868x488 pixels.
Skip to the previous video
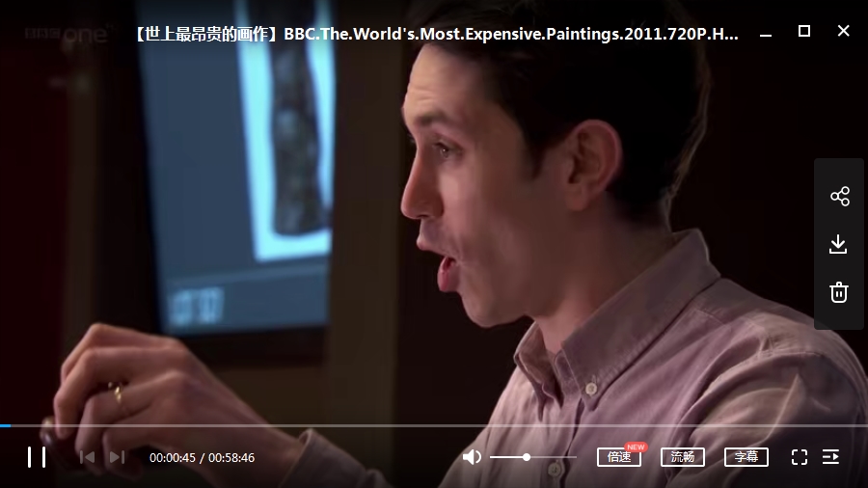click(x=87, y=457)
